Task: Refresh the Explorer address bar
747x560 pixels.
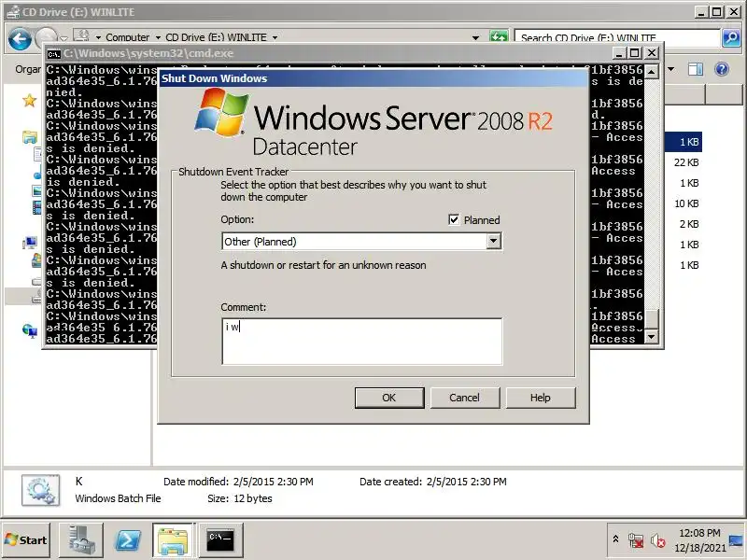Action: tap(499, 36)
